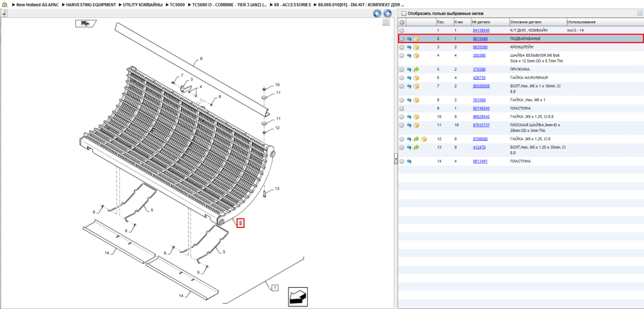Click the box icon in ПОДВАРАБАНЬЕ row
644x309 pixels.
pyautogui.click(x=417, y=39)
